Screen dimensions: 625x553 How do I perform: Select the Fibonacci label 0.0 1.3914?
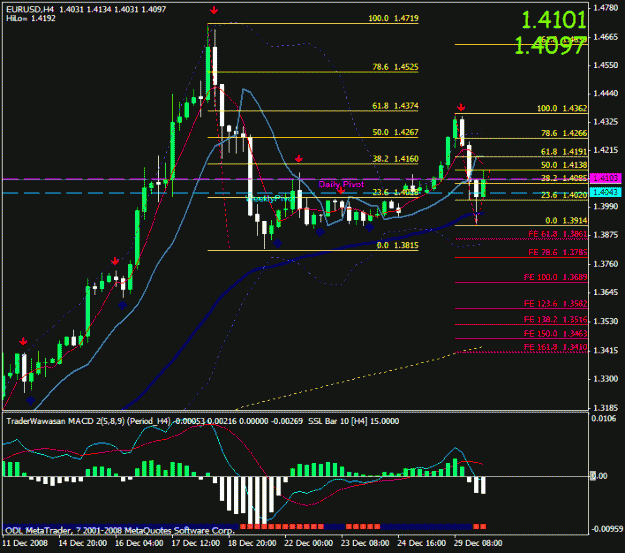(x=566, y=221)
